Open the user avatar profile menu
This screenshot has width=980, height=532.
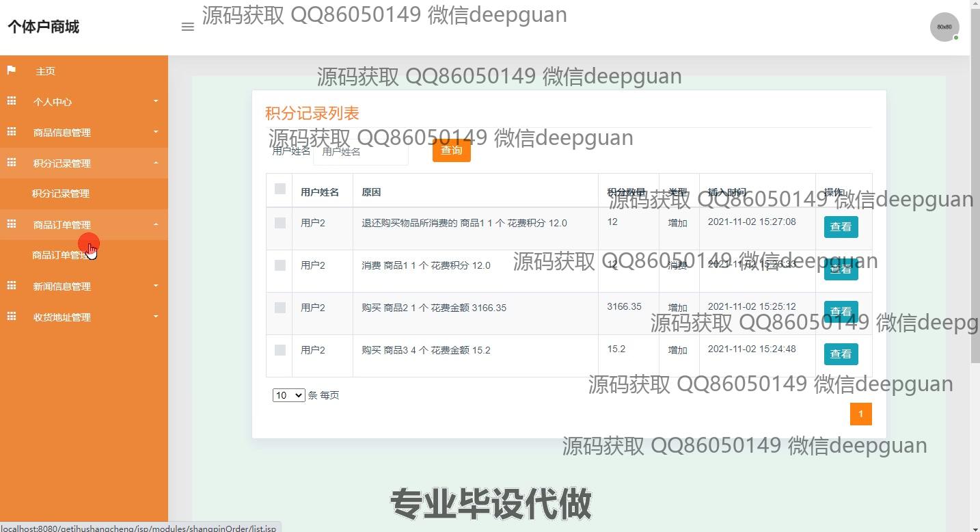point(944,27)
